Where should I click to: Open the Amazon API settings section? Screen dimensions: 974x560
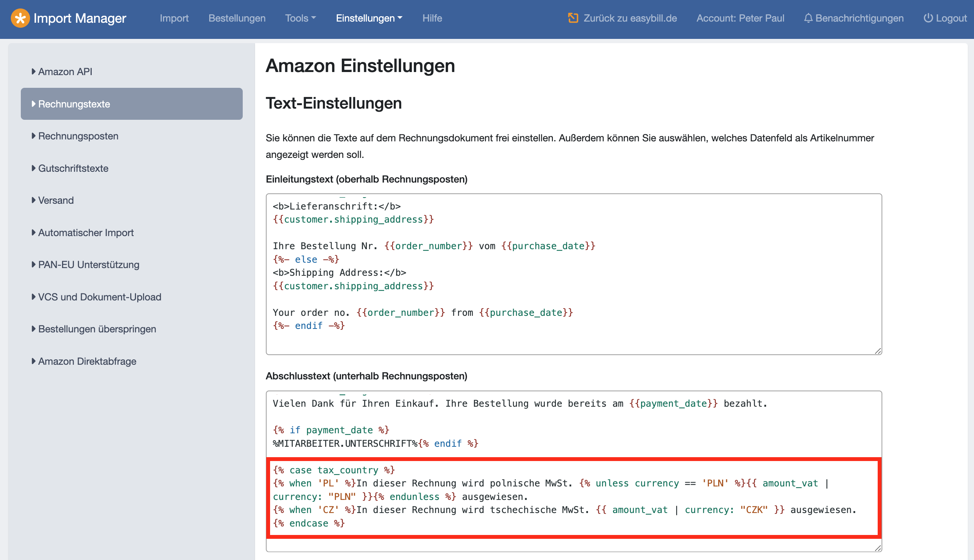pyautogui.click(x=132, y=72)
